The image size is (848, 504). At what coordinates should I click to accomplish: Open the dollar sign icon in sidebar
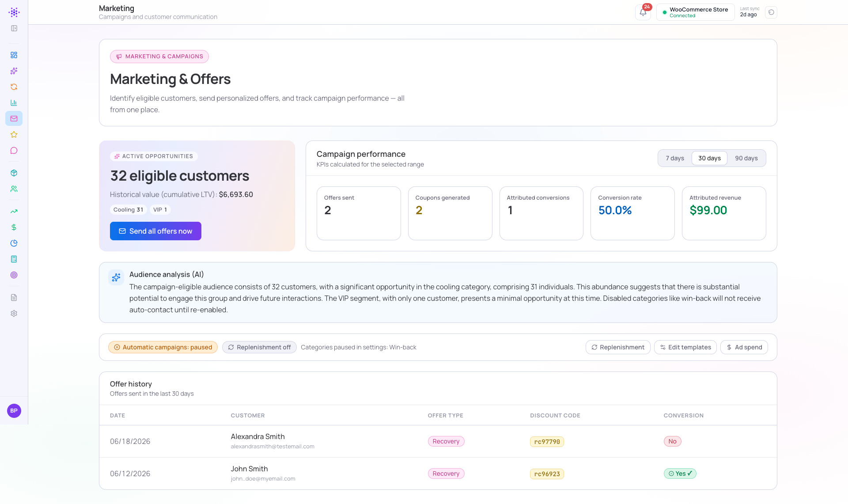(x=14, y=227)
